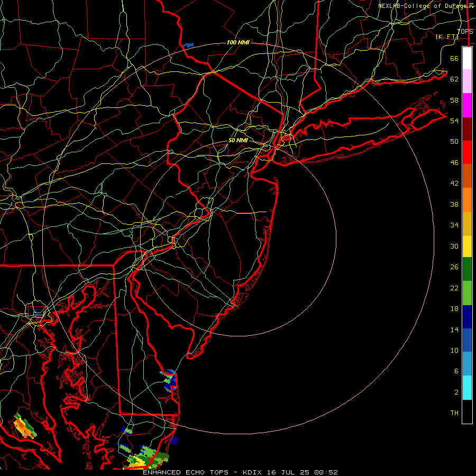Click the 'KDIX' station identifier
Image resolution: width=476 pixels, height=476 pixels.
point(253,472)
